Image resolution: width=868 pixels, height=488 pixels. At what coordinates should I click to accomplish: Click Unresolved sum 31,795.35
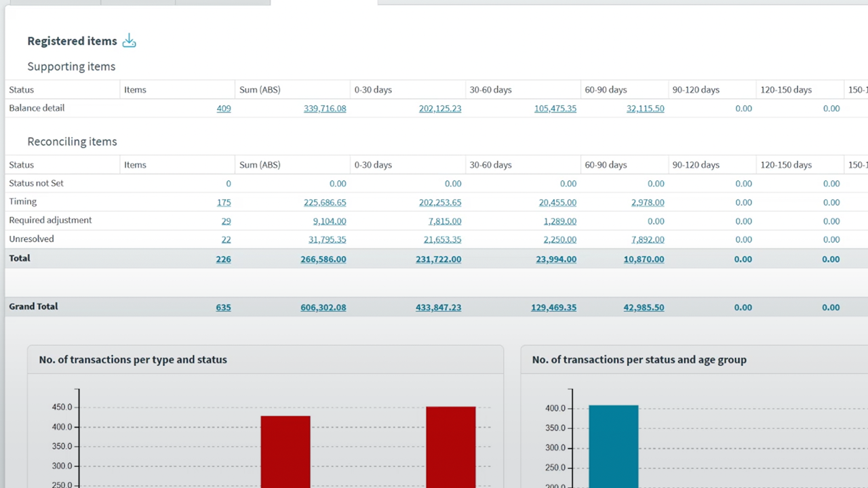(x=328, y=239)
